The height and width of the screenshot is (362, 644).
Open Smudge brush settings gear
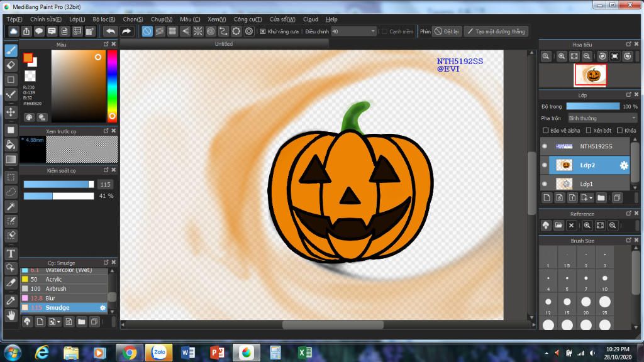103,307
